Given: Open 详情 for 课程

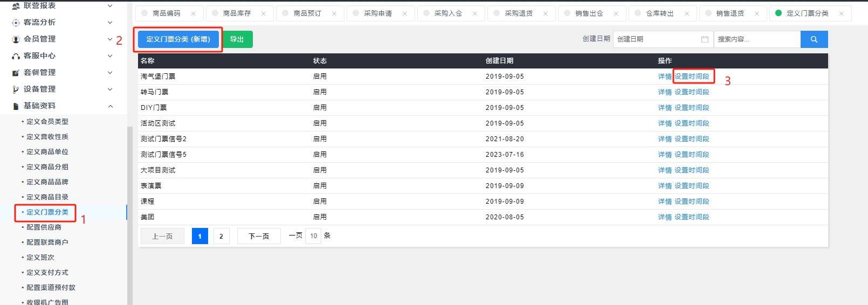Looking at the screenshot, I should (665, 202).
